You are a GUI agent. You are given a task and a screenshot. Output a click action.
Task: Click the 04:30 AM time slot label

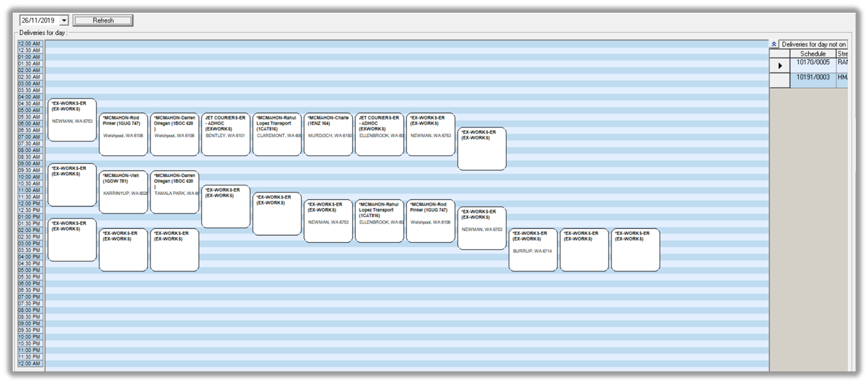click(x=30, y=104)
